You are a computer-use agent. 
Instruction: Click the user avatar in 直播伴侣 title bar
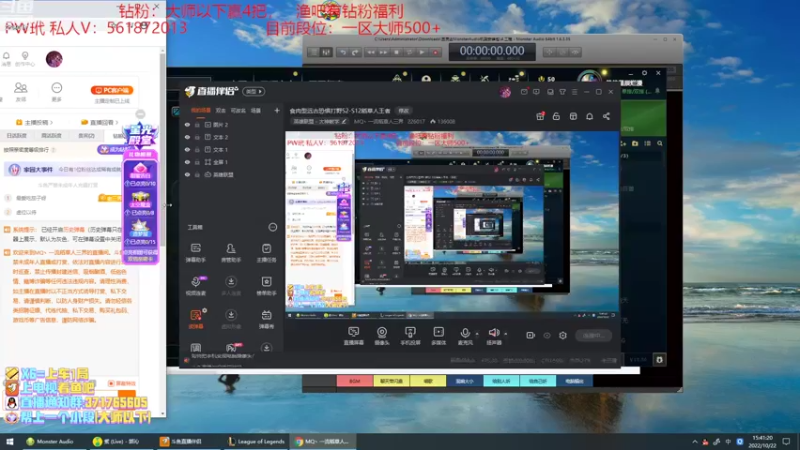(505, 92)
